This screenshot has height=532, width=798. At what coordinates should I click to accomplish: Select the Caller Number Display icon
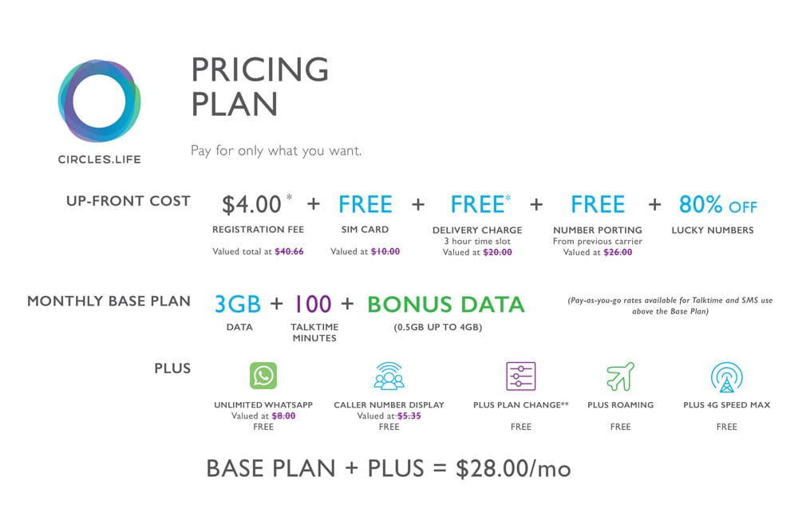click(389, 375)
